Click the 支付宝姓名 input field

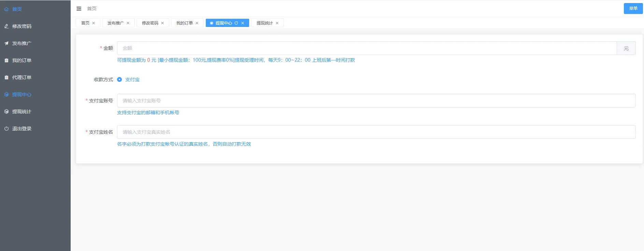pyautogui.click(x=376, y=132)
